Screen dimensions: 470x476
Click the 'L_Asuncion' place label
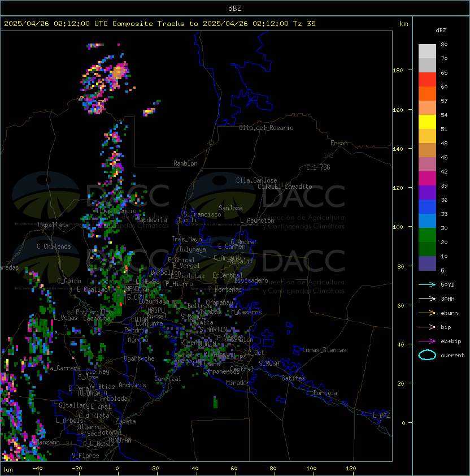click(257, 220)
